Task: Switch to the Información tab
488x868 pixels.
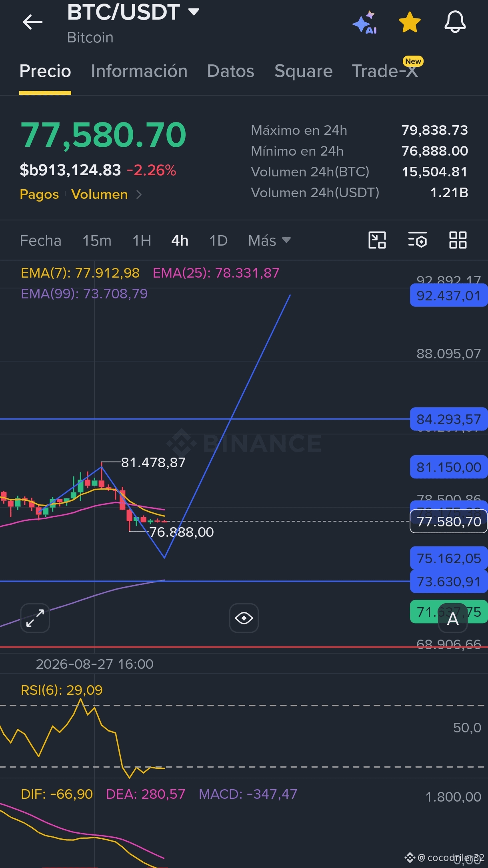Action: point(139,71)
